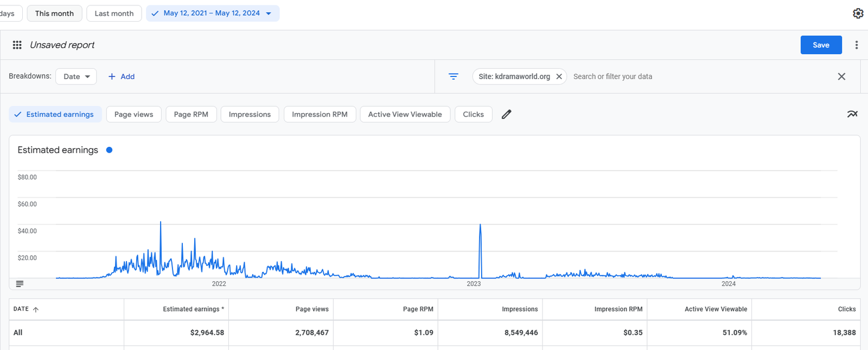Toggle the Impression RPM metric chip

pyautogui.click(x=320, y=114)
